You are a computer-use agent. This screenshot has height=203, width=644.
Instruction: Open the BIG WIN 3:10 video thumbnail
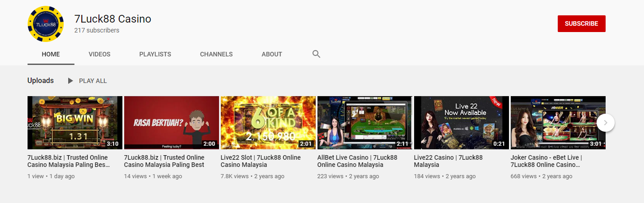pos(75,123)
